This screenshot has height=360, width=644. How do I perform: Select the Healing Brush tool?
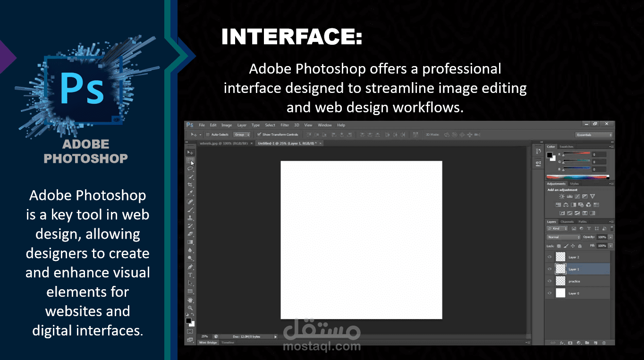tap(190, 202)
